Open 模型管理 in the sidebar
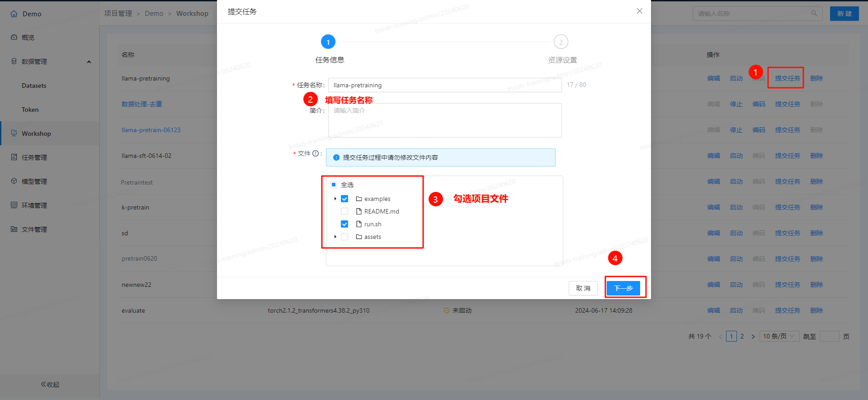The width and height of the screenshot is (868, 400). [34, 181]
